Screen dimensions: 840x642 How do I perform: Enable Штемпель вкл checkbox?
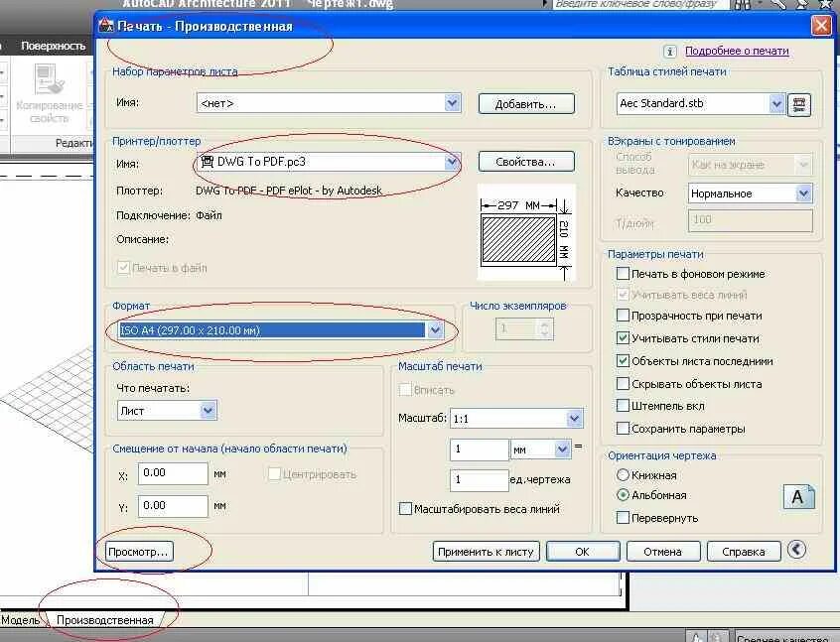click(x=623, y=406)
